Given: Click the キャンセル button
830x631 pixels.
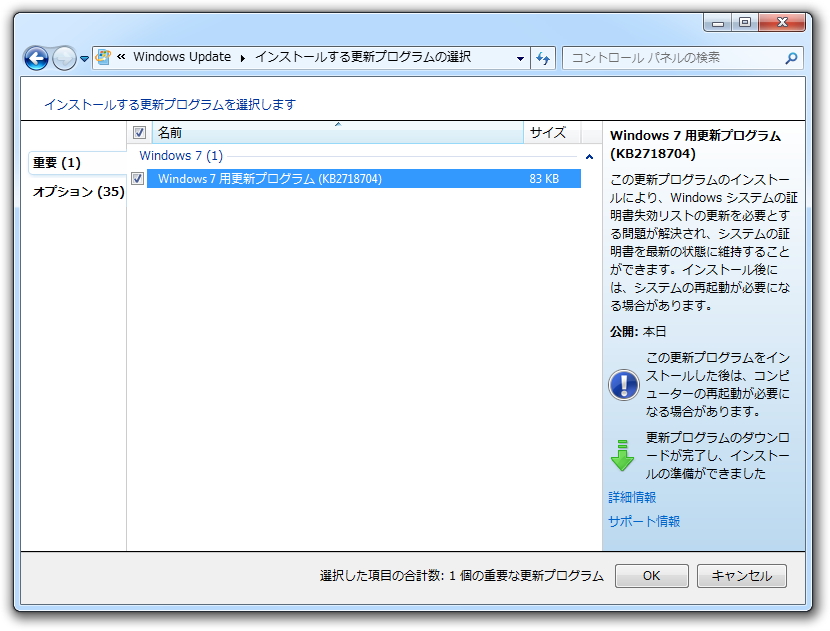Looking at the screenshot, I should 742,576.
